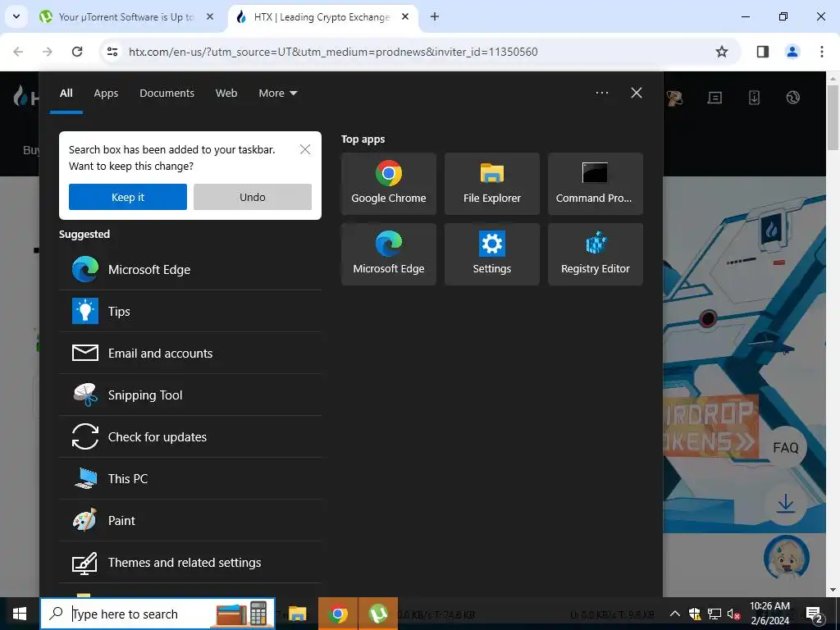The height and width of the screenshot is (630, 840).
Task: Expand the More filter dropdown
Action: [277, 94]
